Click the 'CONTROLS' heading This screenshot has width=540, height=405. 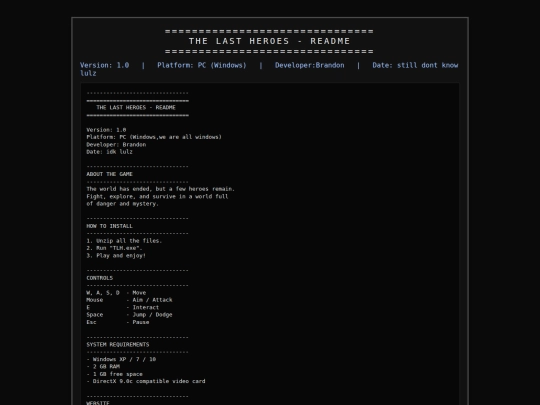[x=100, y=278]
